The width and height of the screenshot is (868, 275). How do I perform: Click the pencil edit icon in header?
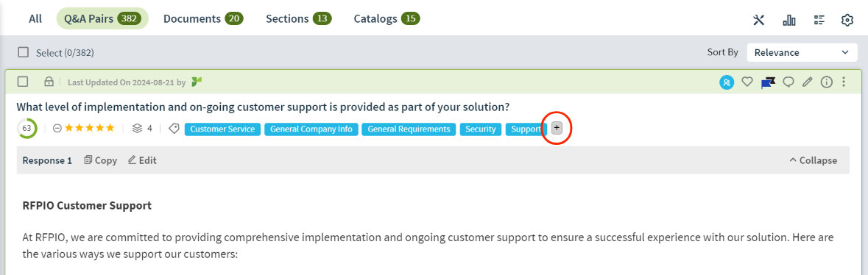(808, 82)
